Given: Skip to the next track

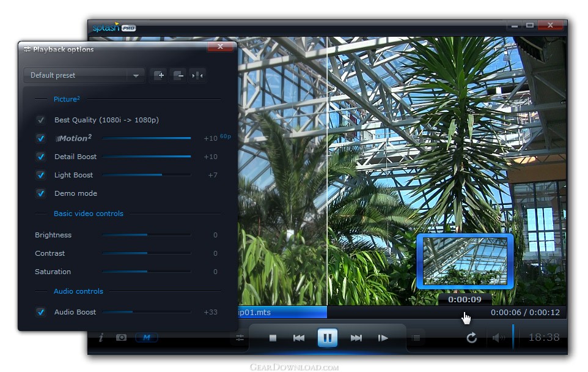Looking at the screenshot, I should [x=356, y=338].
